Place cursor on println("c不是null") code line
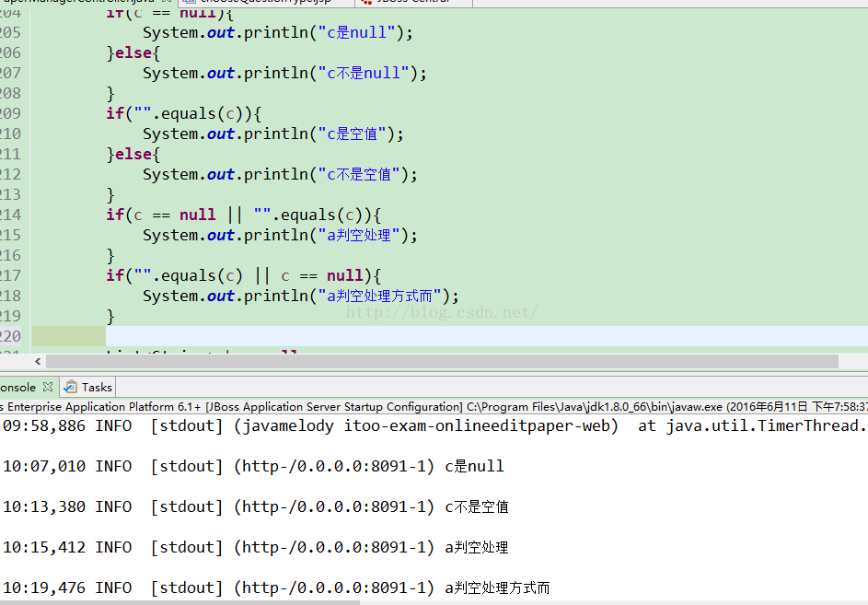The image size is (868, 605). (x=284, y=73)
